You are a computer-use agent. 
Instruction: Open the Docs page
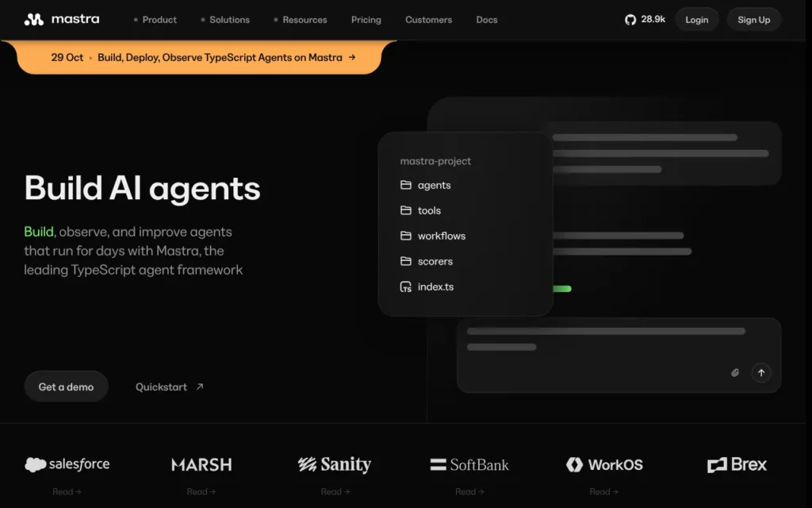(487, 20)
